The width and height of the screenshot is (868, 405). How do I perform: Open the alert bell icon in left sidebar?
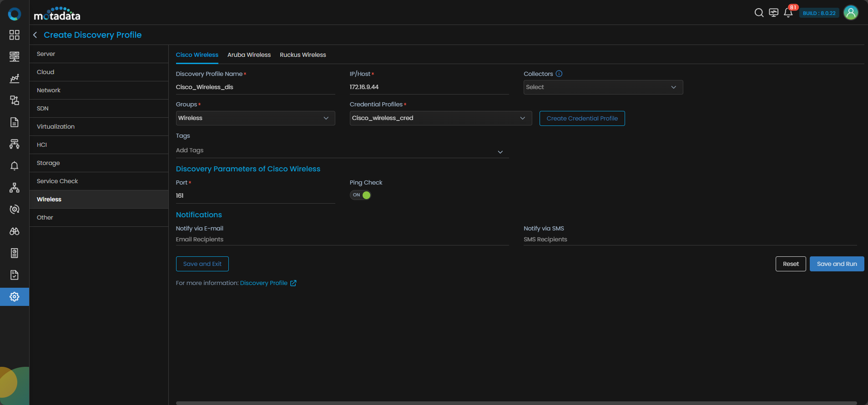(15, 166)
